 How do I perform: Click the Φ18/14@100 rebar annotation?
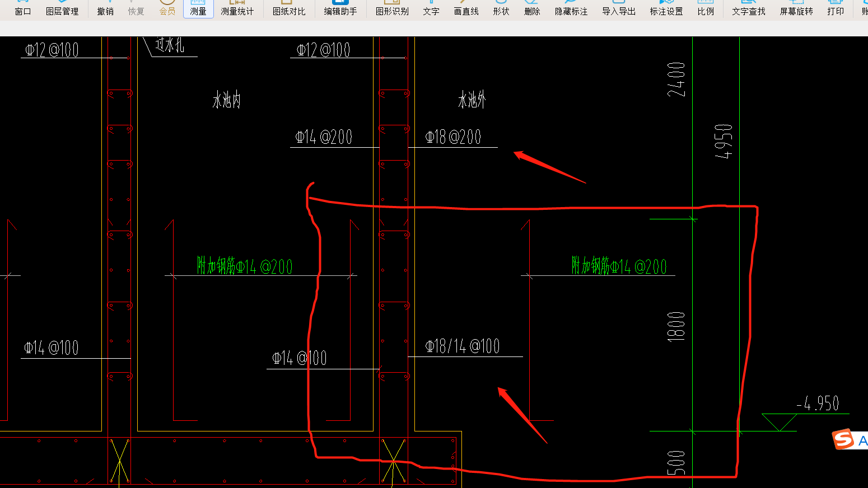pyautogui.click(x=463, y=346)
